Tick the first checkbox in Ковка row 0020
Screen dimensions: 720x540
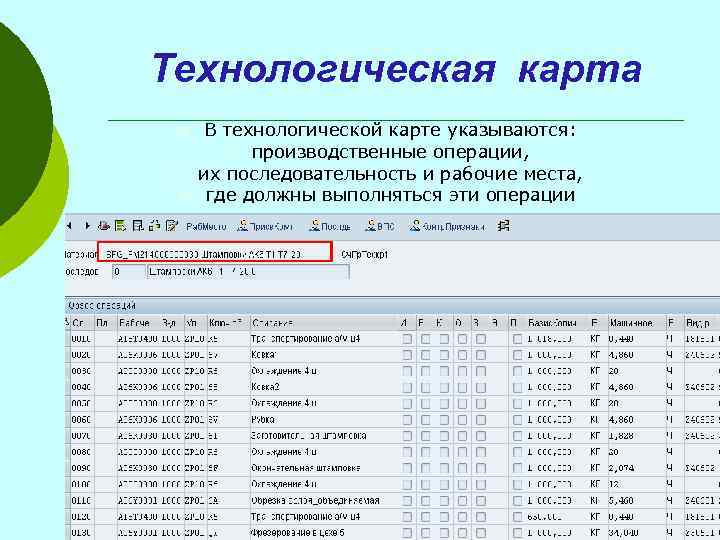point(407,355)
